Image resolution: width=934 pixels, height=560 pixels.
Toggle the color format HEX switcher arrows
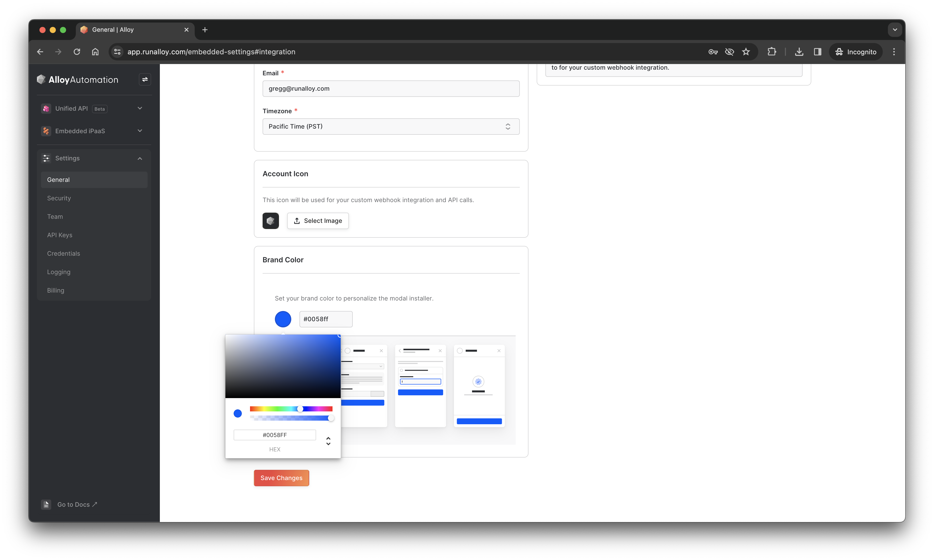pos(328,441)
